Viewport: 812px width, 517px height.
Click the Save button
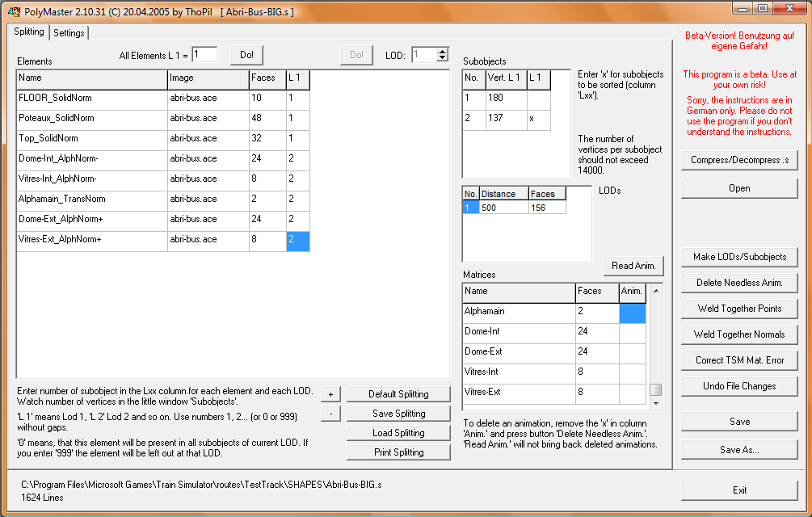(739, 422)
